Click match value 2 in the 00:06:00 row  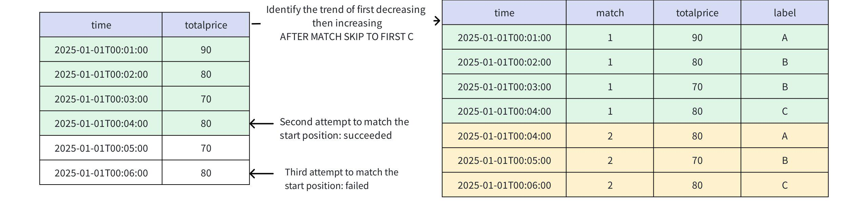(x=610, y=185)
